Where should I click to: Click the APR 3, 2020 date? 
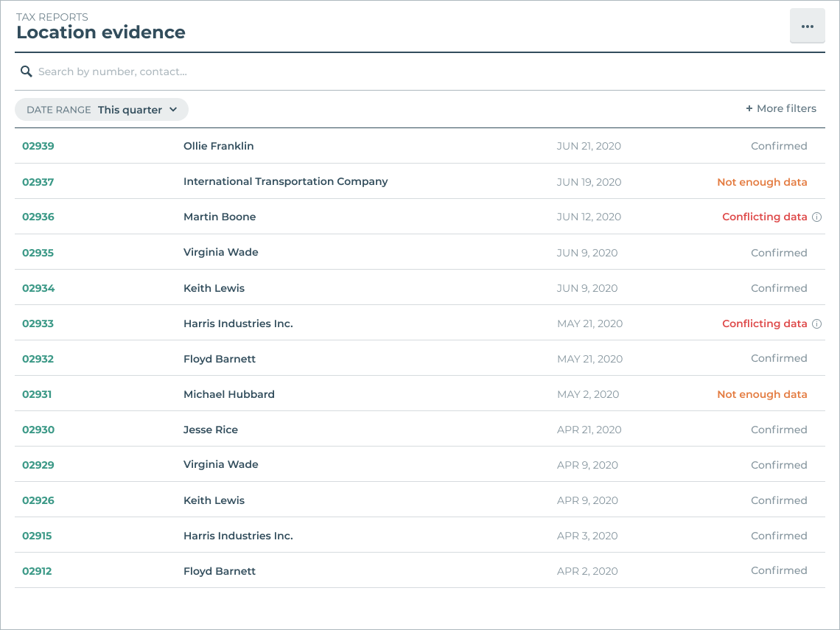(587, 536)
